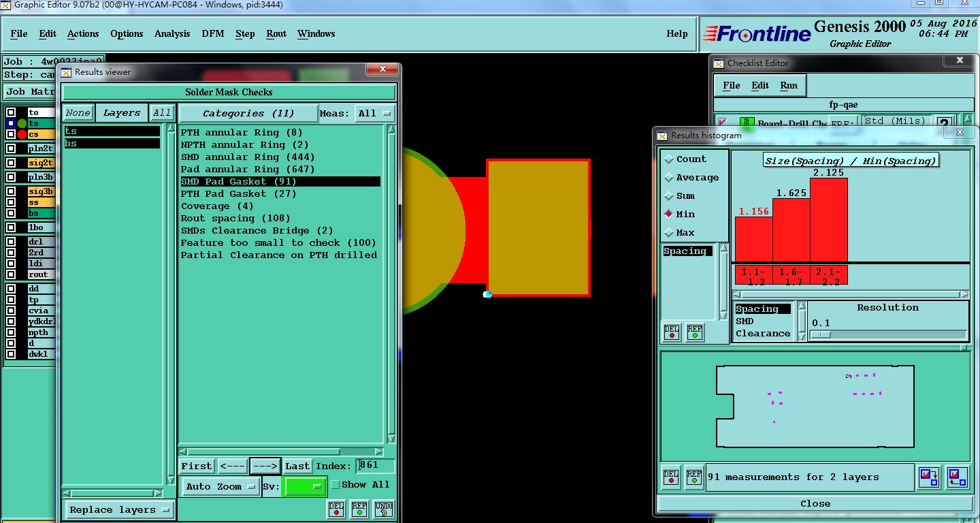Open the DFM menu
Viewport: 980px width, 523px height.
[213, 33]
